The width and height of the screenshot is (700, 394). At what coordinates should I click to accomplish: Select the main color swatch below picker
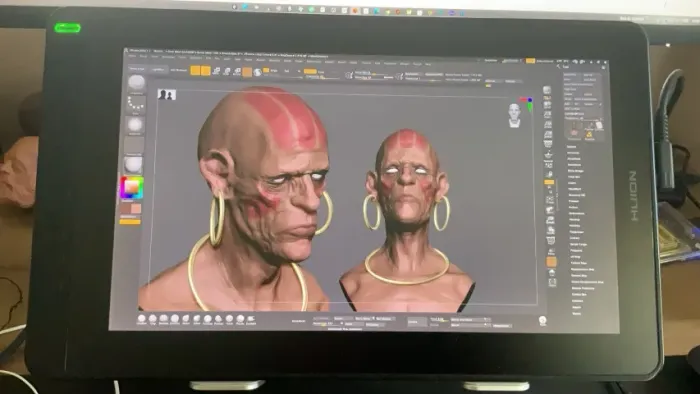click(136, 208)
